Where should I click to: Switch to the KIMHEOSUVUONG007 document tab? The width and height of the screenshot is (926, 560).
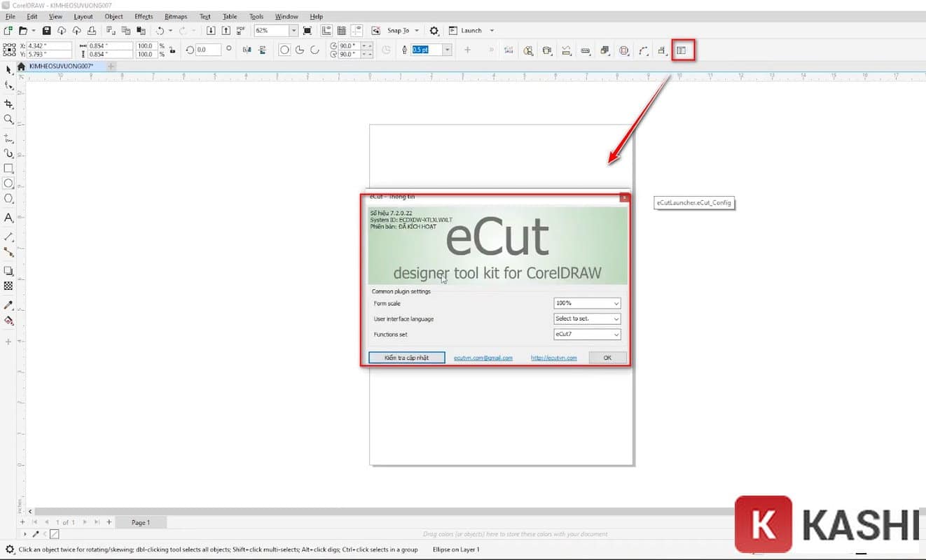click(x=62, y=66)
